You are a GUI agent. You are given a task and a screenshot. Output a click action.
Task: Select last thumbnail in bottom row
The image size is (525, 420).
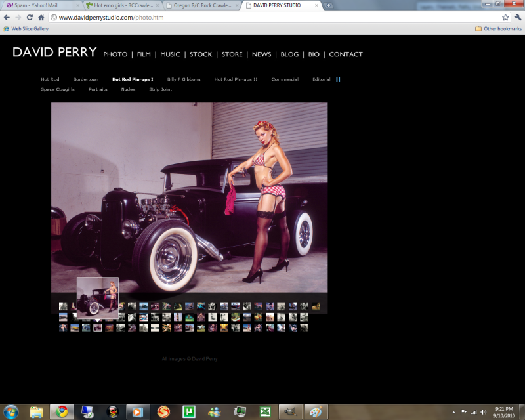[304, 327]
